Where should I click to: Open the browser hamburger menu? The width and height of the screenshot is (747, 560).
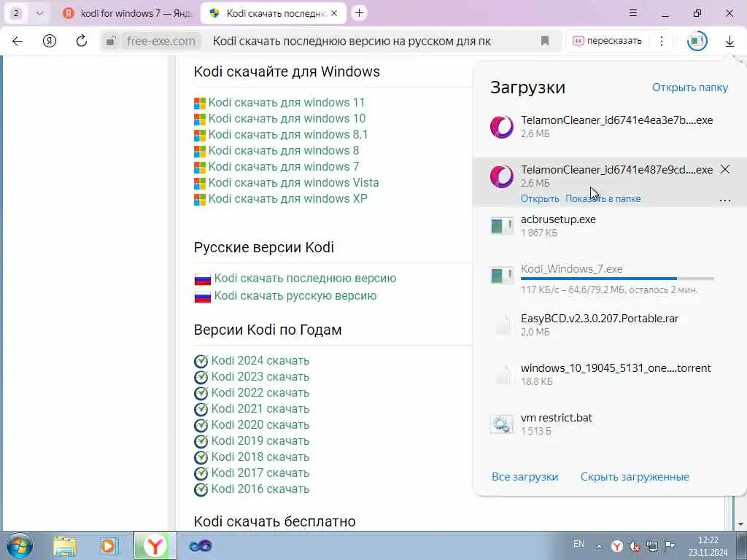(633, 13)
